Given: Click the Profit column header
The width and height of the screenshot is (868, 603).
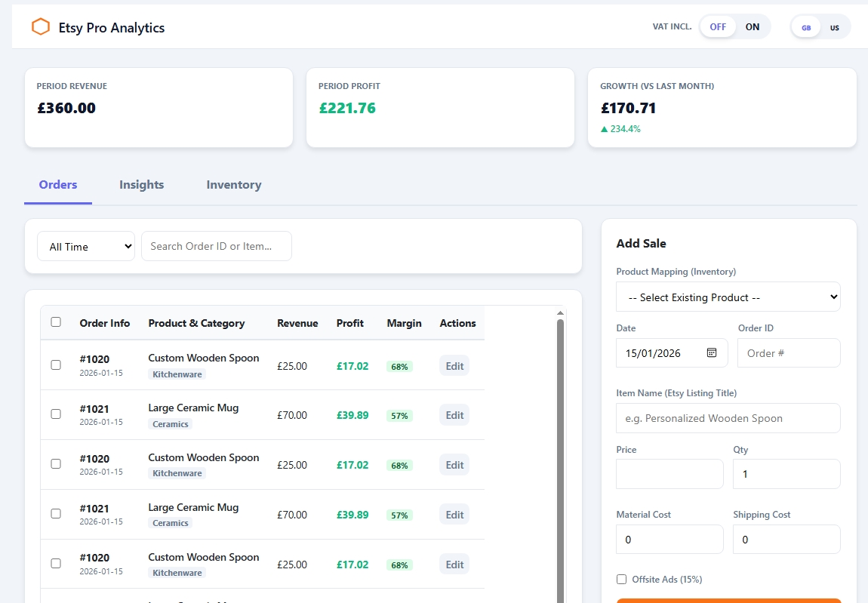Looking at the screenshot, I should (350, 323).
